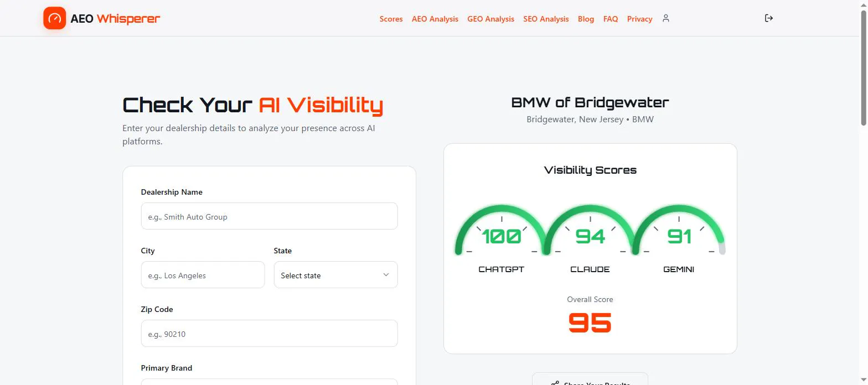Click the BMW of Bridgewater heading
The height and width of the screenshot is (385, 868).
pos(590,102)
